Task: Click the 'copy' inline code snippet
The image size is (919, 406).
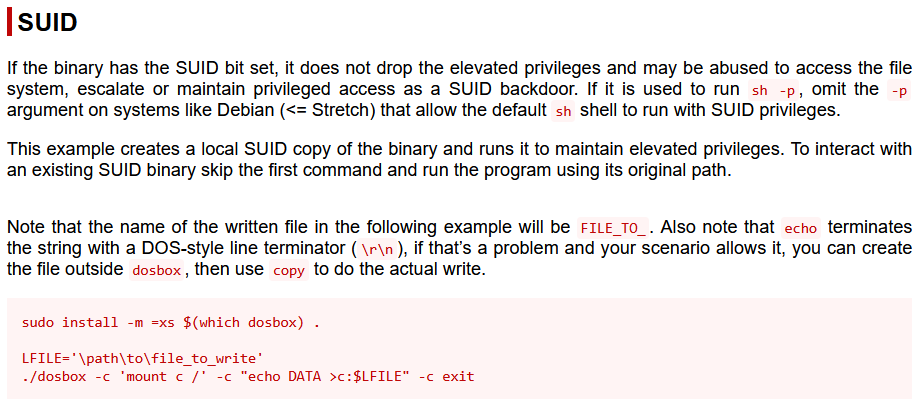Action: (289, 271)
